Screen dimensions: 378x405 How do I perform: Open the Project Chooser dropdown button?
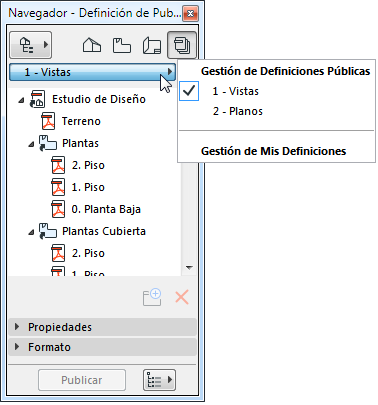pyautogui.click(x=31, y=45)
